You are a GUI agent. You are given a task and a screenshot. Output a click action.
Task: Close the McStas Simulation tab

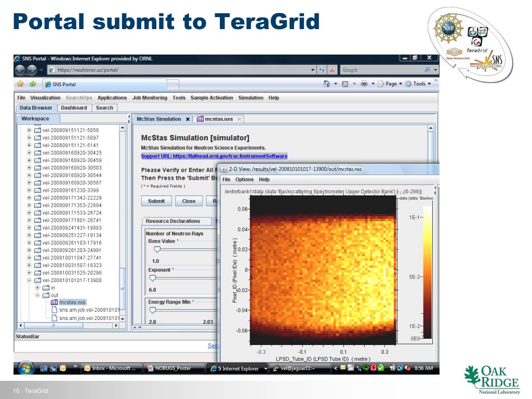pyautogui.click(x=188, y=119)
